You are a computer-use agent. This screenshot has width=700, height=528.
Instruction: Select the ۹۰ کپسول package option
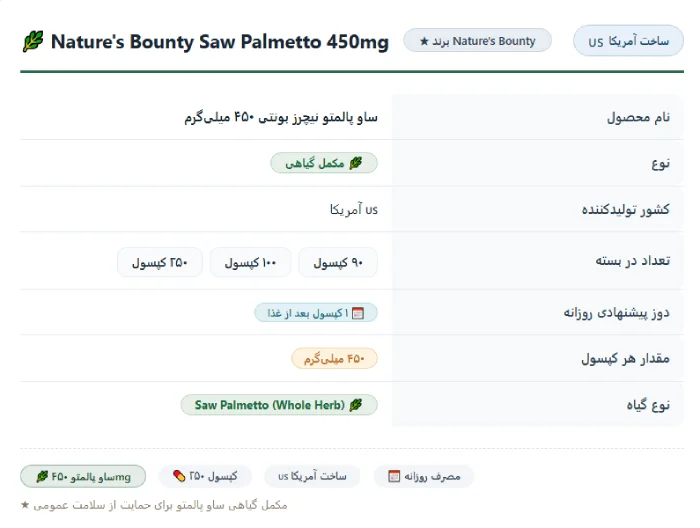[x=338, y=262]
